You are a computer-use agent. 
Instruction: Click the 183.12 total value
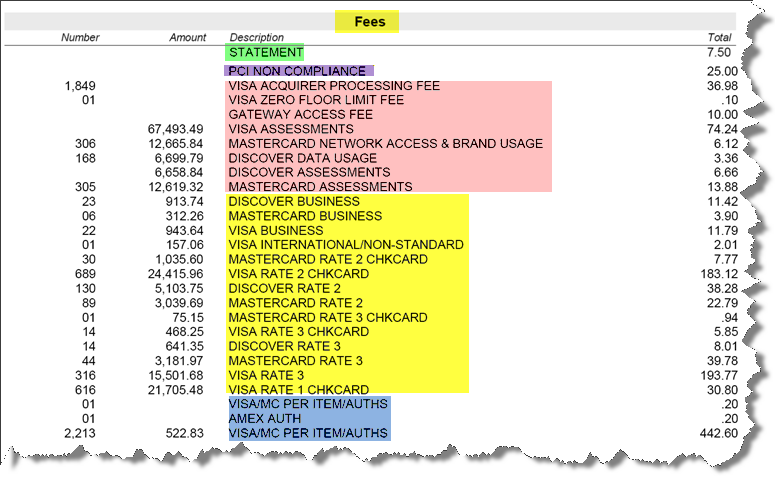click(x=719, y=274)
